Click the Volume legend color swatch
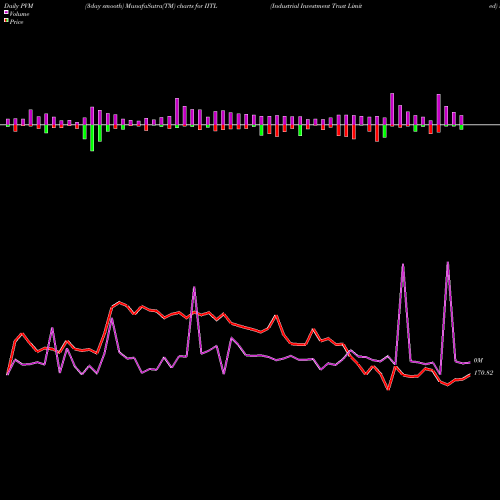The image size is (500, 500). (x=6, y=12)
